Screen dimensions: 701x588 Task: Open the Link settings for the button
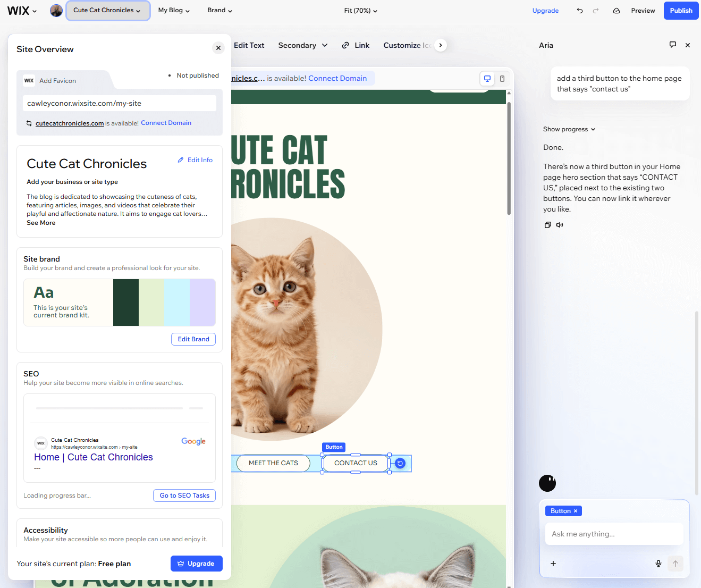356,45
